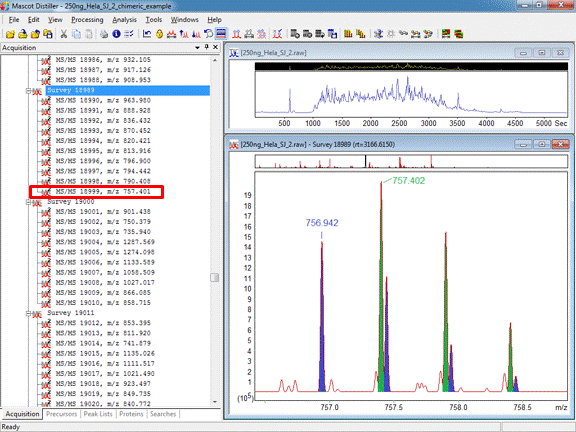Select MS/MS 18997, m/z 794.442 row
The height and width of the screenshot is (432, 576).
(x=103, y=171)
